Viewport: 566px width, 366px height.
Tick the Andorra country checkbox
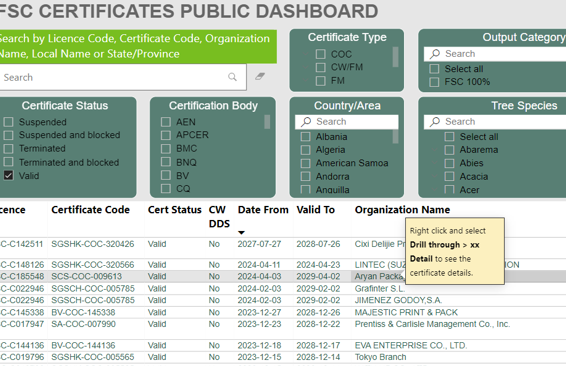(305, 177)
